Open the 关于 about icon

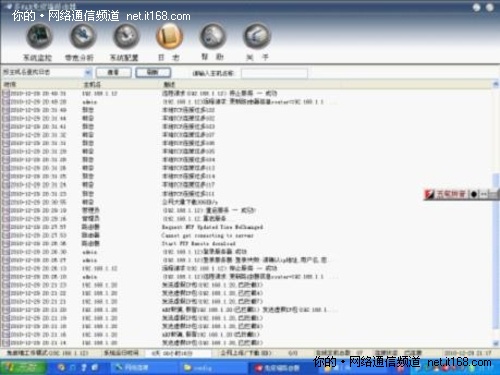point(256,36)
